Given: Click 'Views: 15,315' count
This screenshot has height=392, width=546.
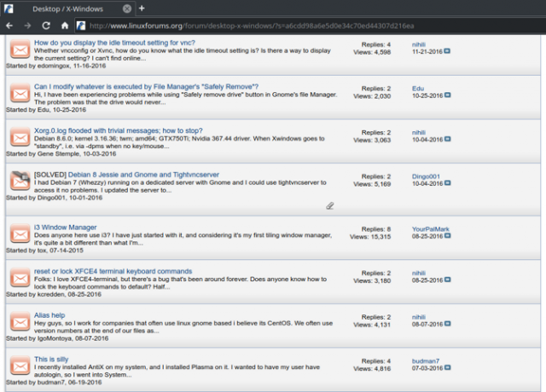Looking at the screenshot, I should tap(370, 237).
